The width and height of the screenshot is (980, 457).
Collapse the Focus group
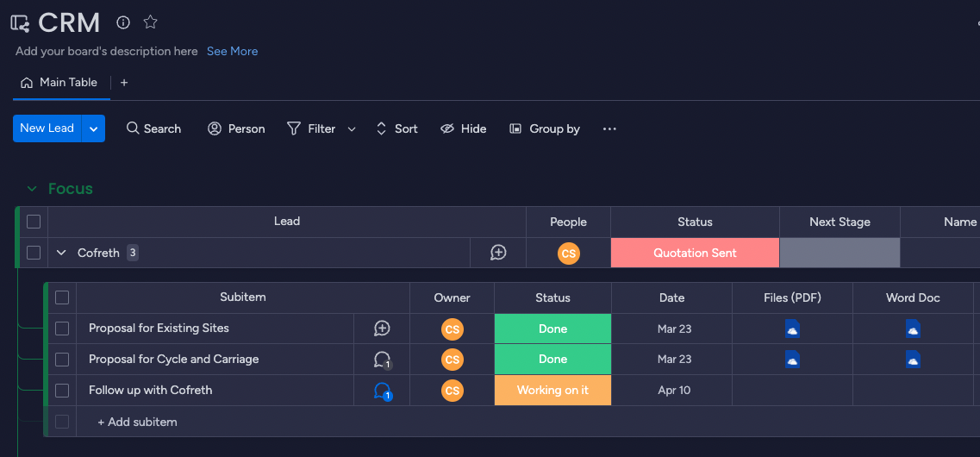32,189
